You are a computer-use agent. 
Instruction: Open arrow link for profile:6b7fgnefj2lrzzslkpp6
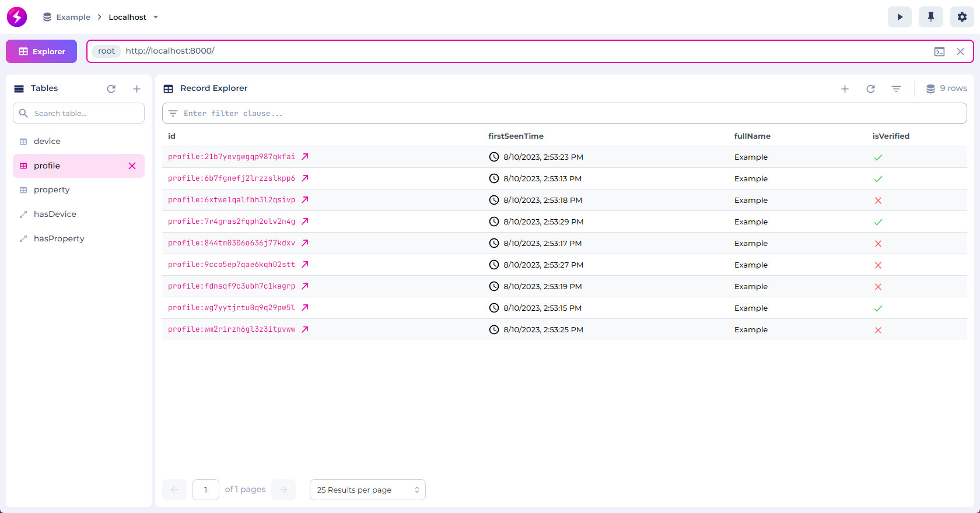(x=304, y=178)
